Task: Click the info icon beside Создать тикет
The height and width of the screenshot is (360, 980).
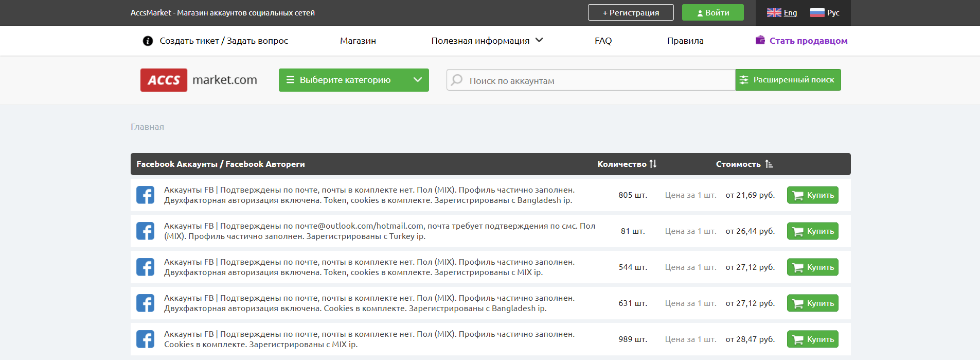Action: pos(148,41)
